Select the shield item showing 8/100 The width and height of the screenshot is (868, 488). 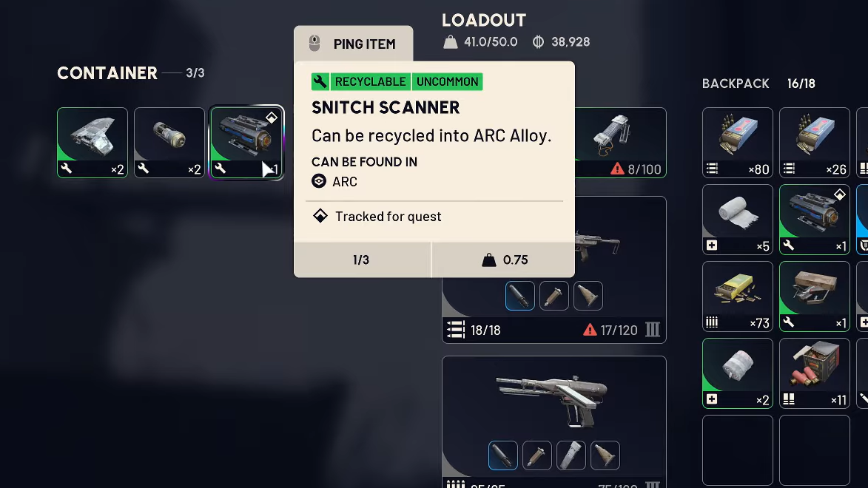(621, 142)
